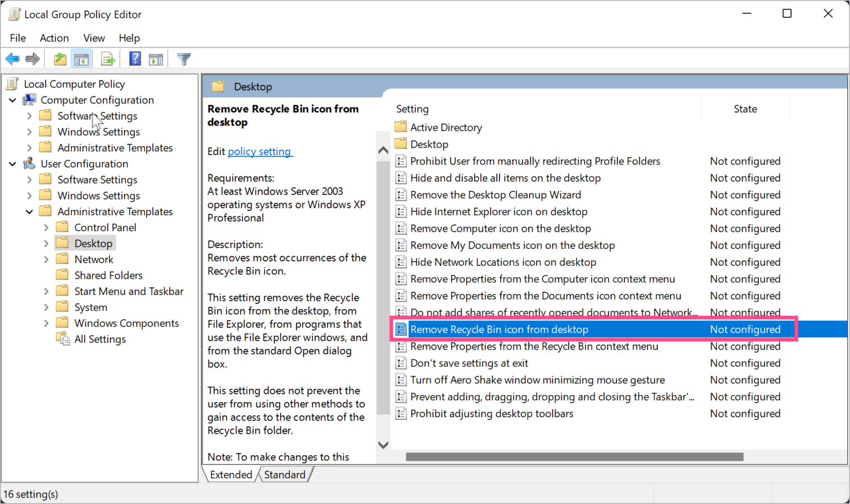Expand the System tree node
This screenshot has height=504, width=850.
pyautogui.click(x=46, y=308)
